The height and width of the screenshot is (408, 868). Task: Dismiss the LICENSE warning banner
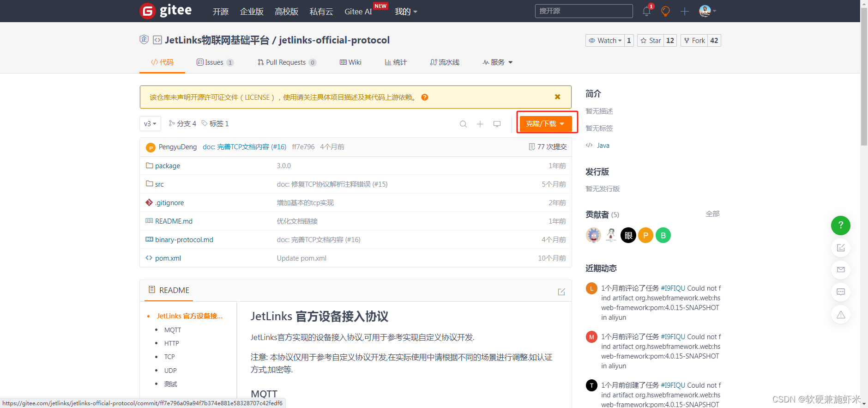coord(557,97)
